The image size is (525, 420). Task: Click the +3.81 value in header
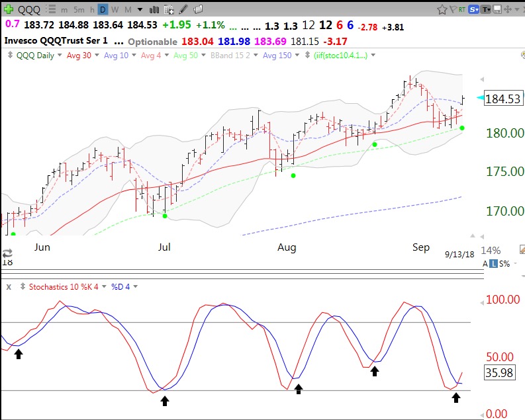(x=393, y=27)
